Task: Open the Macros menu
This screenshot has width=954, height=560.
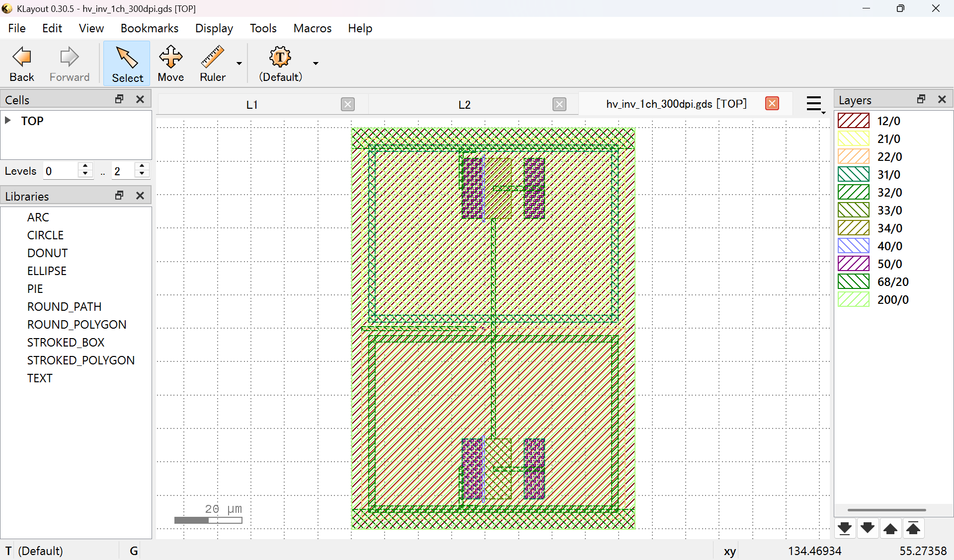Action: pos(312,28)
